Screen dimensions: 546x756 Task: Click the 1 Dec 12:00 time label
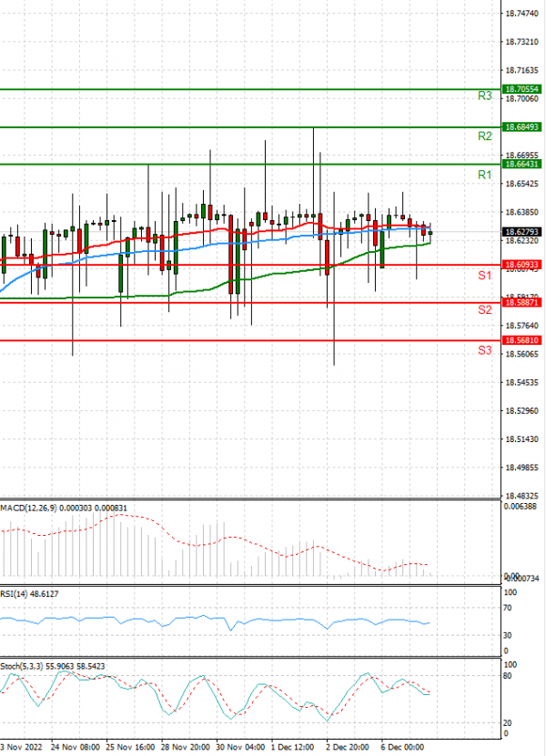(293, 747)
